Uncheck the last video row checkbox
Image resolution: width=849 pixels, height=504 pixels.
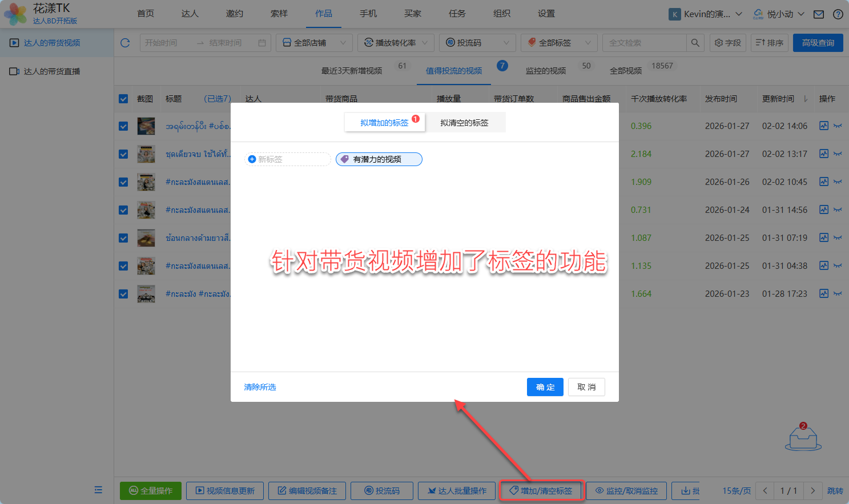coord(123,294)
